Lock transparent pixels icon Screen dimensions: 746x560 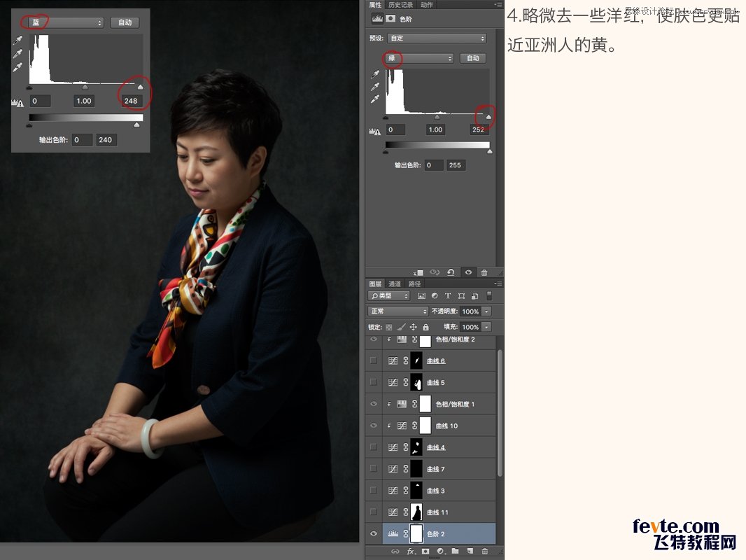click(x=389, y=328)
